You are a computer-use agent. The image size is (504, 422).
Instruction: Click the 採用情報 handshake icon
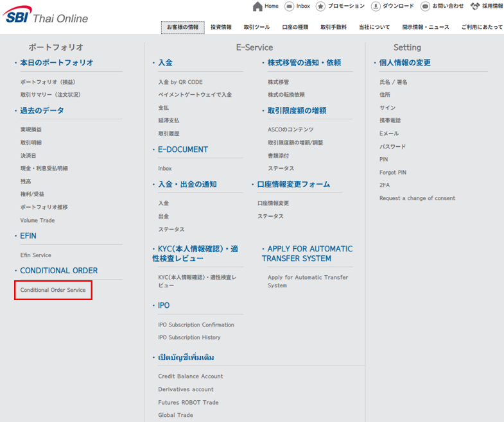475,6
